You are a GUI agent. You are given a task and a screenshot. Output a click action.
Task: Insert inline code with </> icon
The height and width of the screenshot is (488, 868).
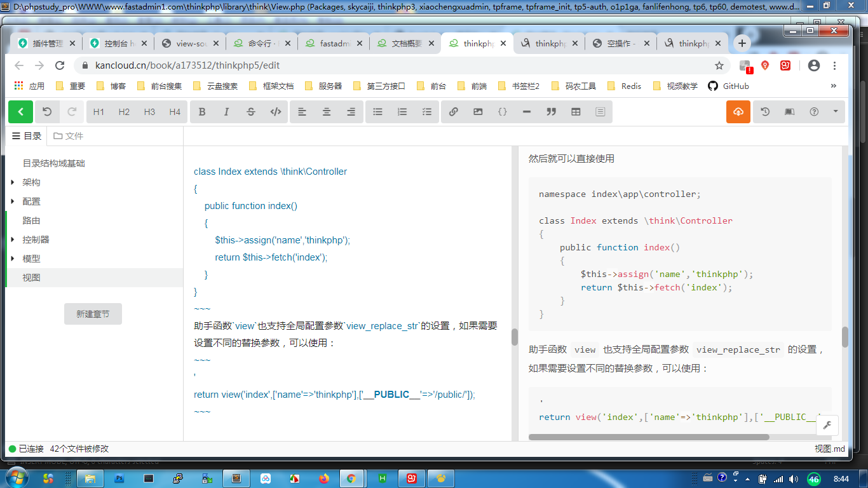click(276, 112)
